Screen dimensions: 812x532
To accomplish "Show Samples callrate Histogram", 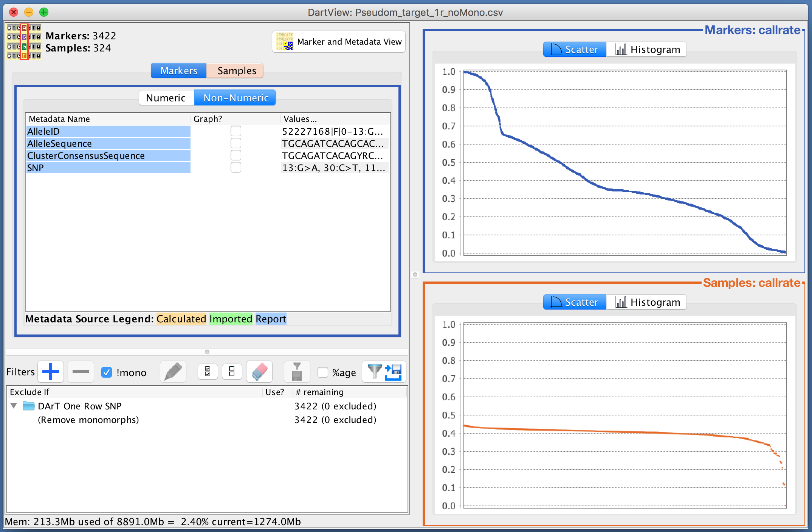I will coord(647,302).
